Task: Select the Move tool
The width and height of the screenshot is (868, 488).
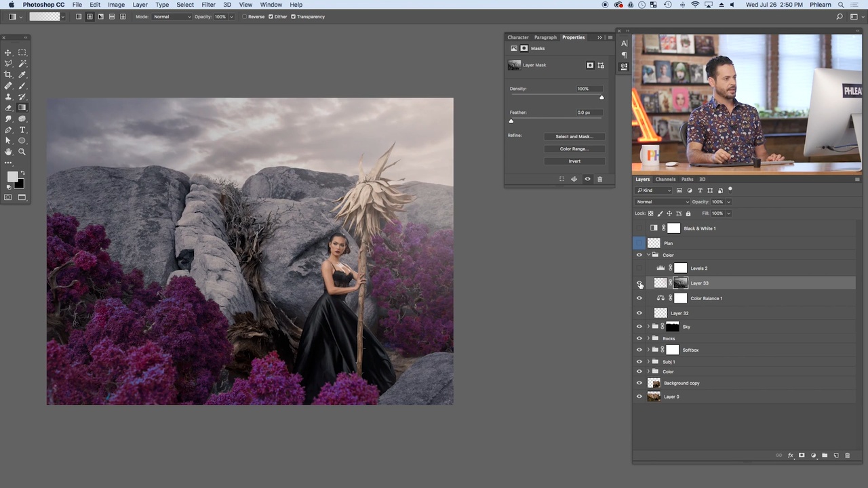Action: 8,52
